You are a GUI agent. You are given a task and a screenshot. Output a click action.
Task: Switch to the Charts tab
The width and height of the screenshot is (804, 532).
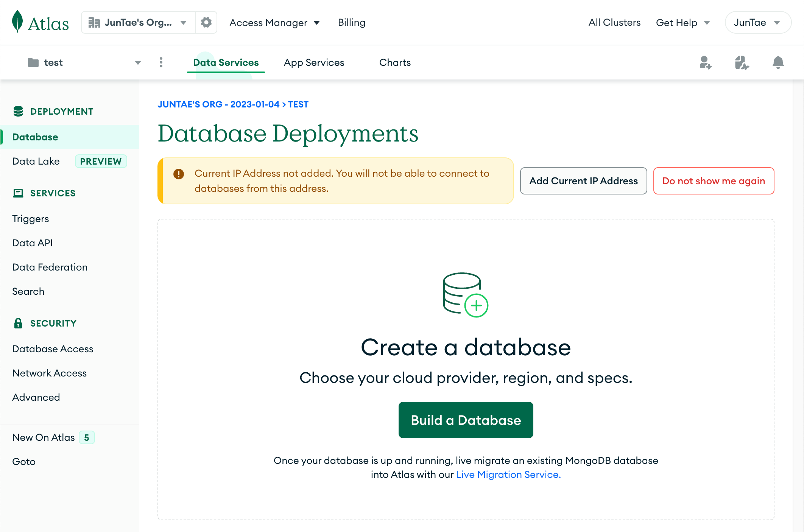pyautogui.click(x=395, y=62)
